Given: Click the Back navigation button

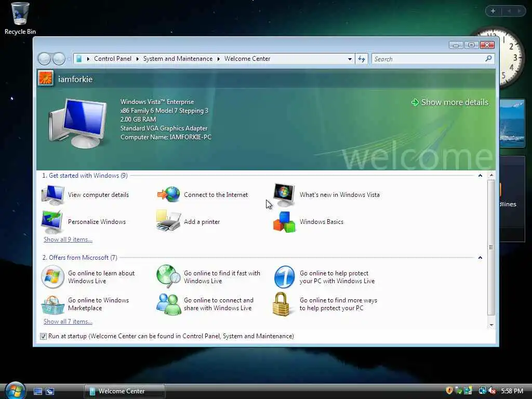Looking at the screenshot, I should point(45,59).
